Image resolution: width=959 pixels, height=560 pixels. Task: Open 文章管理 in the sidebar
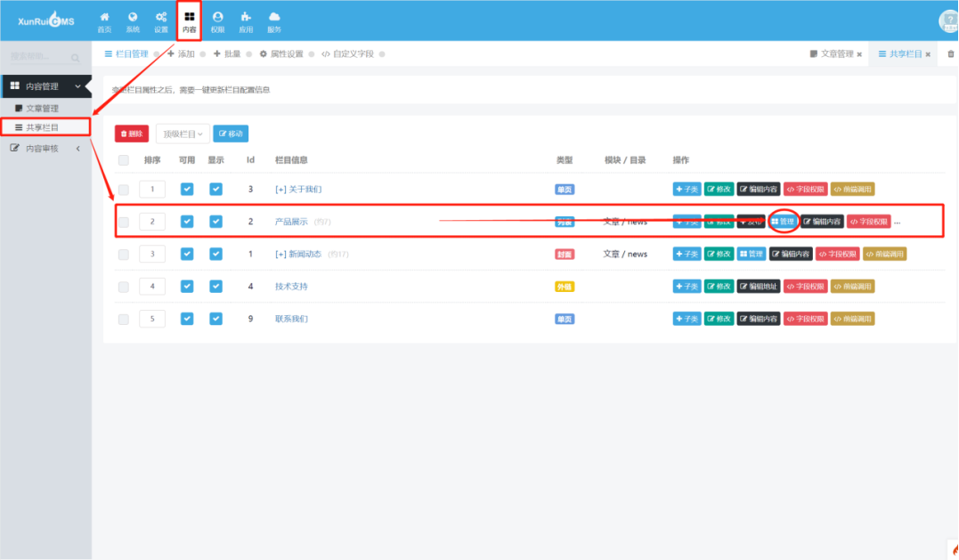point(42,109)
